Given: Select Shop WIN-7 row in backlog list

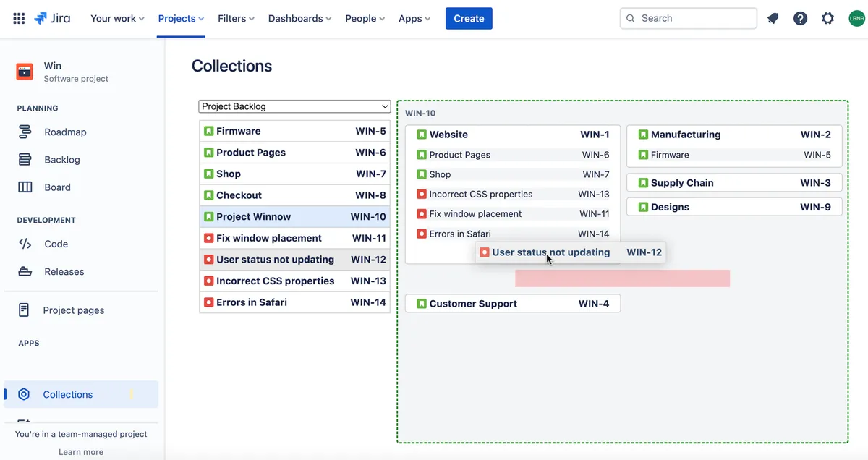Looking at the screenshot, I should pos(294,174).
